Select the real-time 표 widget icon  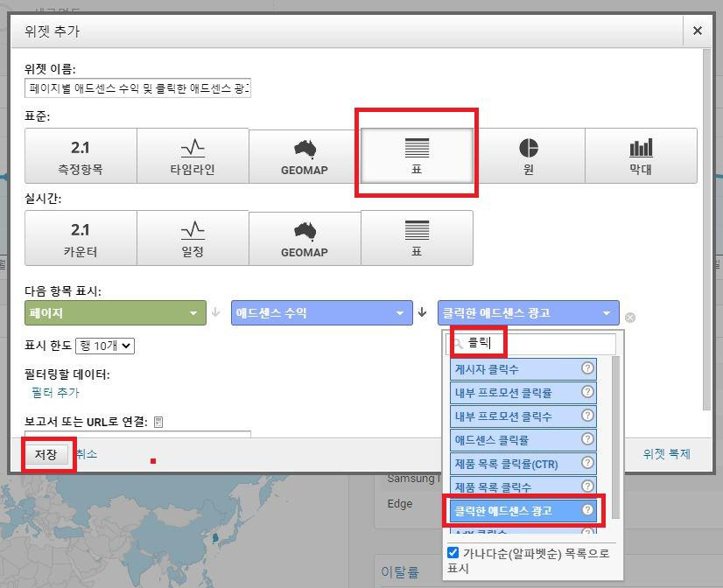click(x=417, y=238)
